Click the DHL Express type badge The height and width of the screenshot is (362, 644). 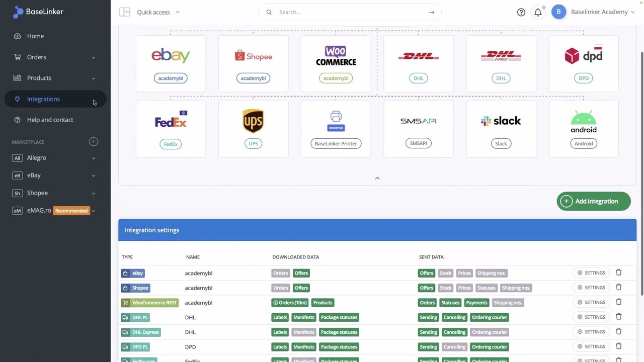tap(141, 332)
